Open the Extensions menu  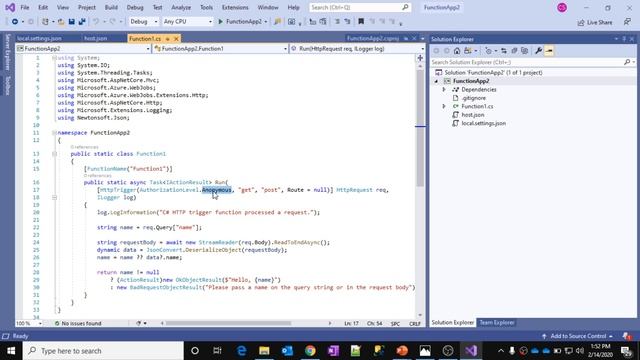[235, 7]
